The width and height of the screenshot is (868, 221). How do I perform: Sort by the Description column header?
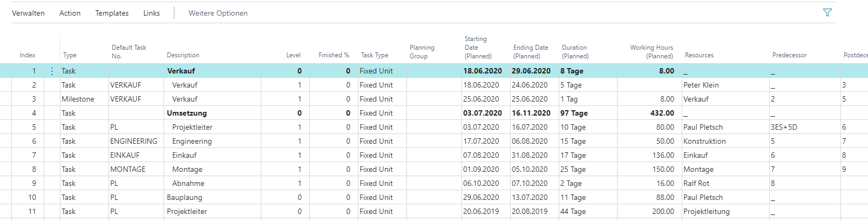183,55
